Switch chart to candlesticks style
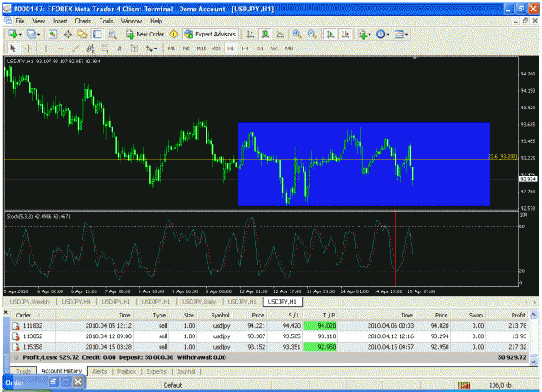The width and height of the screenshot is (542, 392). [265, 34]
